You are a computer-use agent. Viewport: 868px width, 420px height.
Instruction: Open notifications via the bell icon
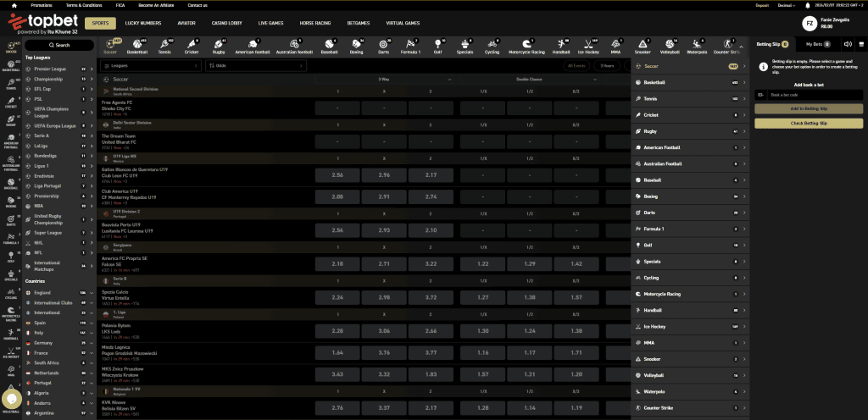807,5
